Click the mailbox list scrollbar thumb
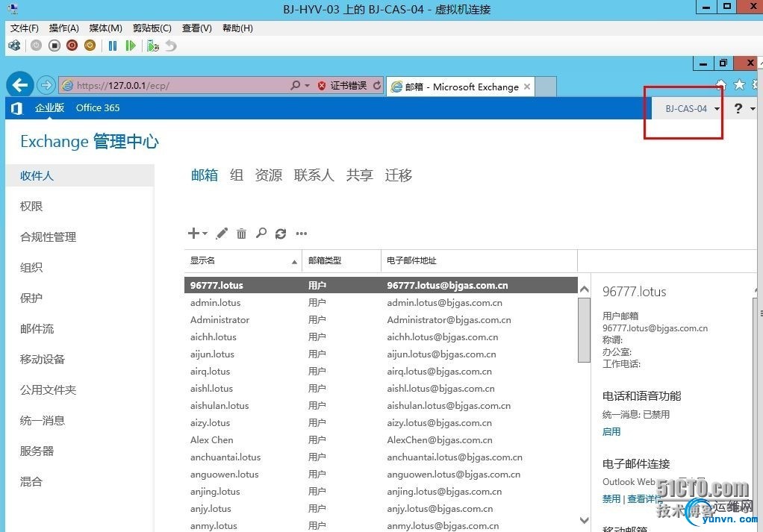763x532 pixels. coord(585,331)
